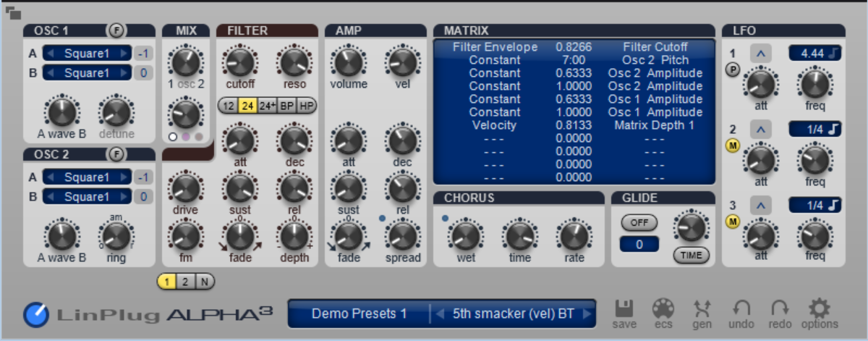This screenshot has height=341, width=868.
Task: Open LFO 1 waveform selector
Action: [x=761, y=54]
